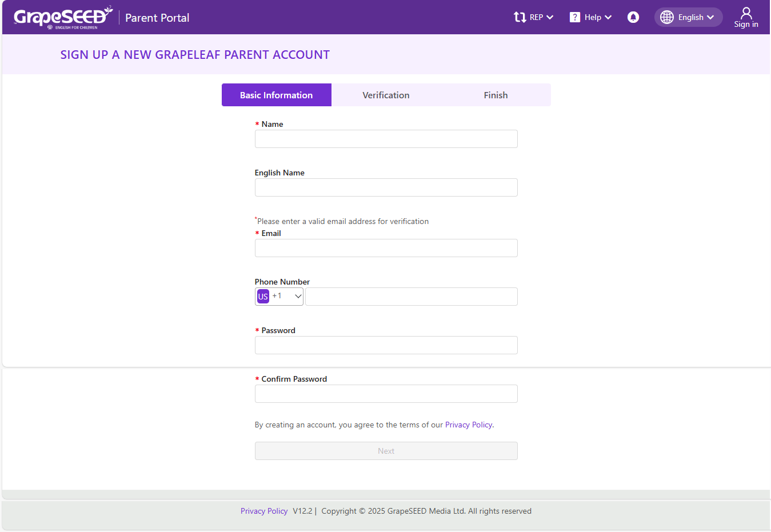This screenshot has height=532, width=771.
Task: Click the Confirm Password input field
Action: [x=386, y=394]
